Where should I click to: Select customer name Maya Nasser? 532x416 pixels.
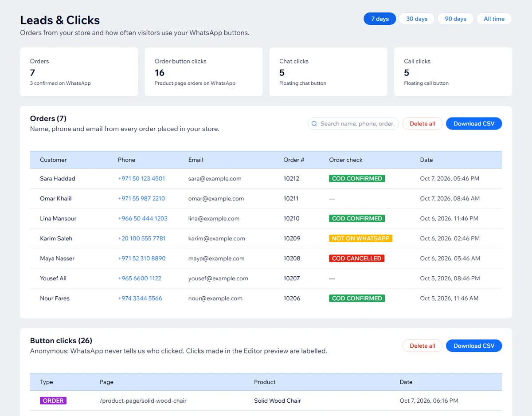(57, 259)
